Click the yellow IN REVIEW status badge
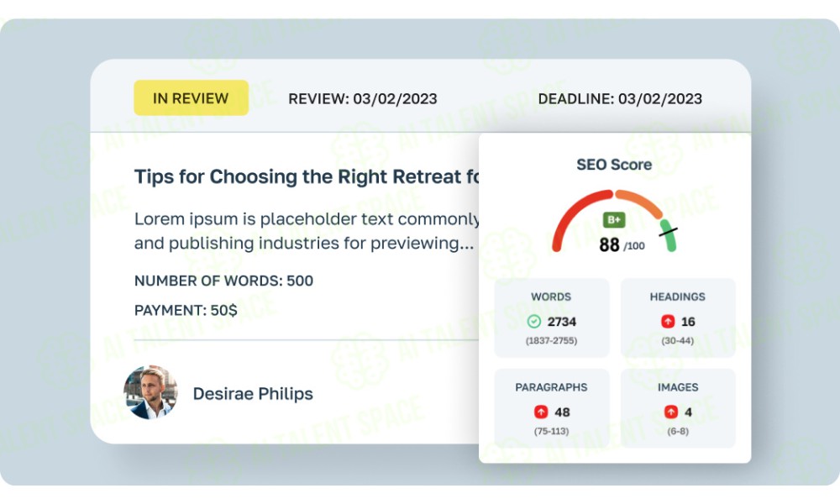The height and width of the screenshot is (504, 840). click(191, 98)
